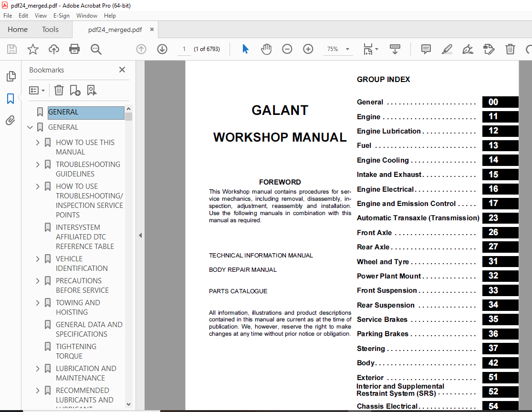
Task: Expand PRECAUTIONS BEFORE SERVICE bookmark
Action: point(38,281)
